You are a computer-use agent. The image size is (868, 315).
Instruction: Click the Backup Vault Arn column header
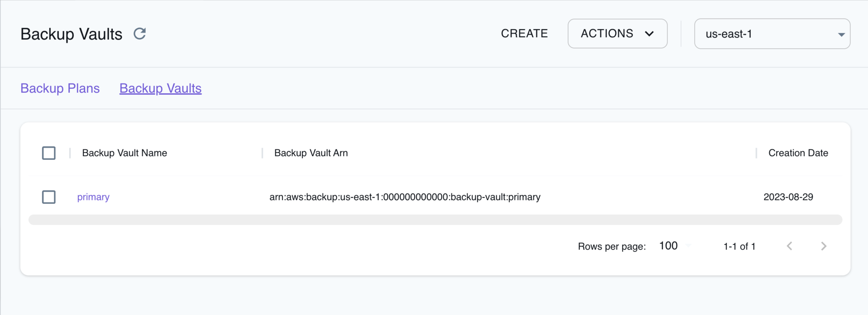[311, 153]
